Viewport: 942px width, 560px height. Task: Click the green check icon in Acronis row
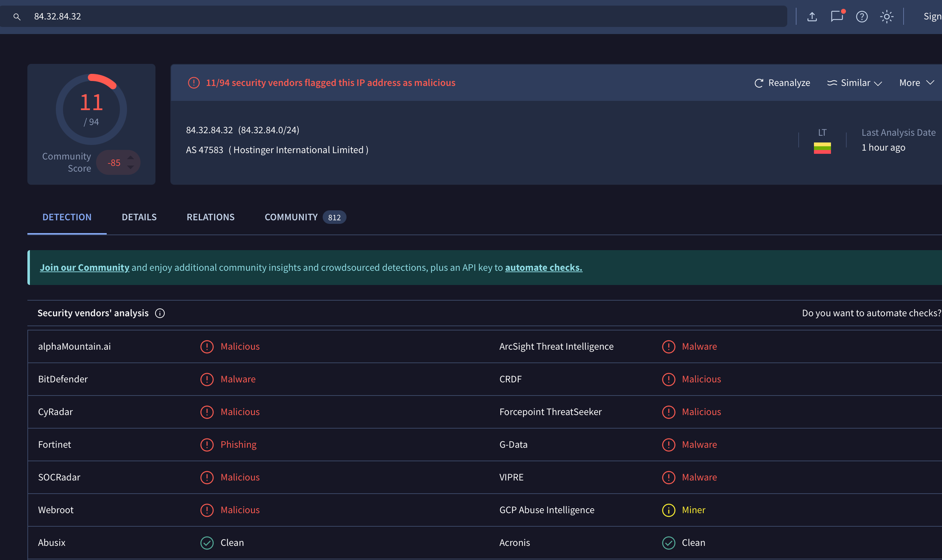click(668, 543)
